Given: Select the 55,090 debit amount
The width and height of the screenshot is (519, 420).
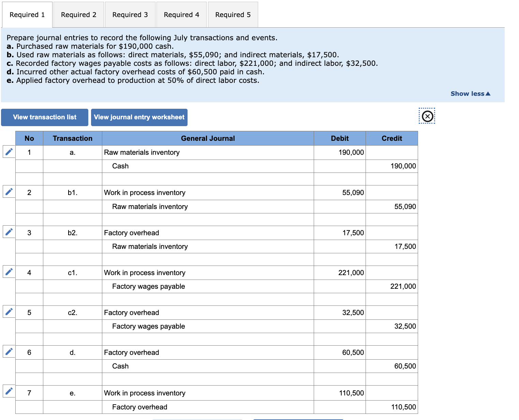Looking at the screenshot, I should [x=340, y=193].
